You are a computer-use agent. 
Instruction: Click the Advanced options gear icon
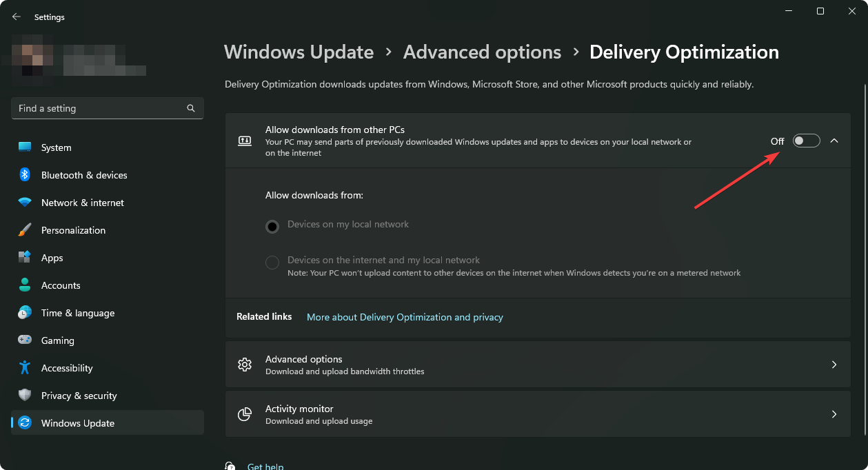click(x=245, y=365)
